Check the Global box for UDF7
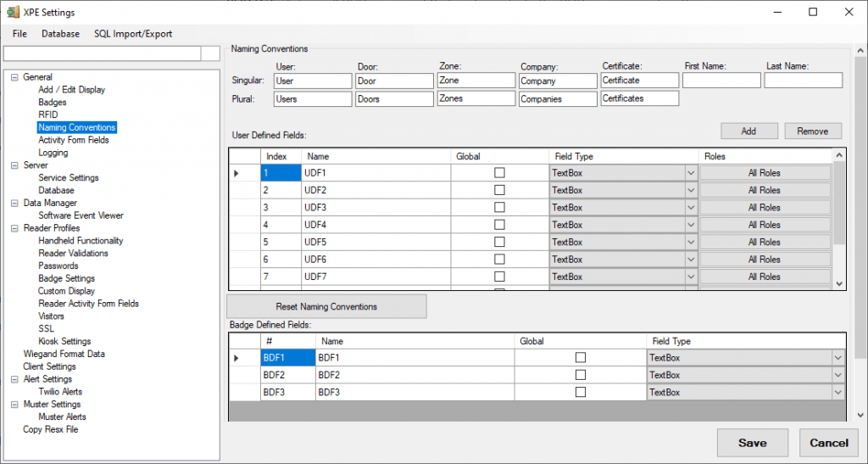The width and height of the screenshot is (868, 464). [x=499, y=276]
